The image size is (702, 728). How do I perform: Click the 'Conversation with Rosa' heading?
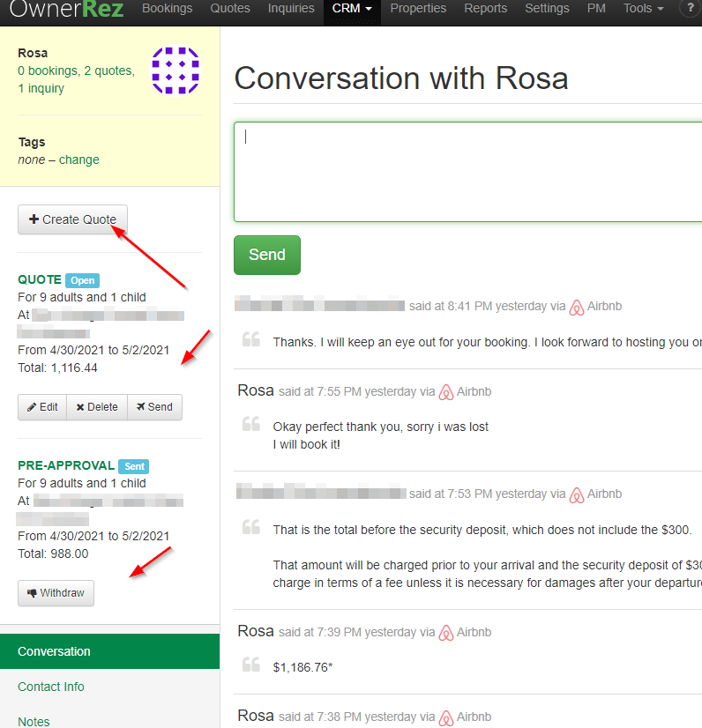[401, 78]
